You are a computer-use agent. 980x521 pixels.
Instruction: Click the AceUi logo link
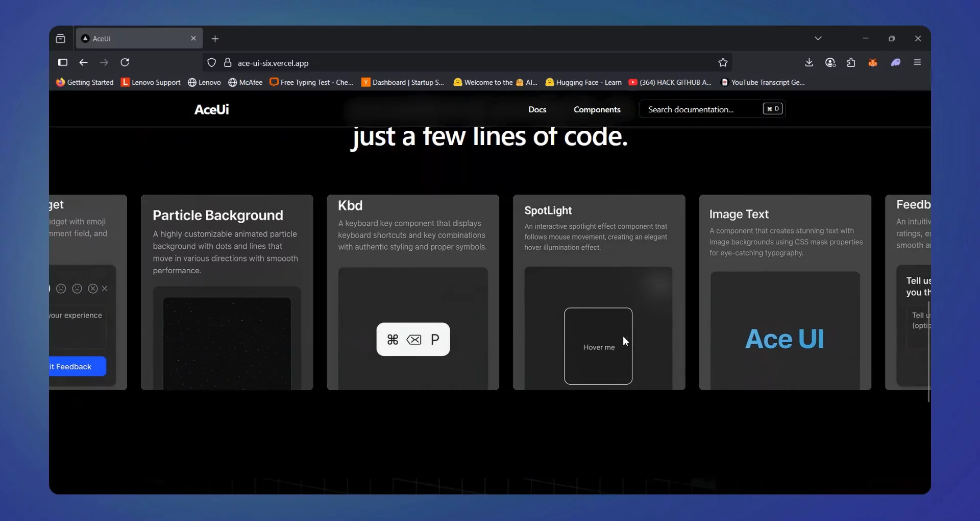pyautogui.click(x=212, y=109)
